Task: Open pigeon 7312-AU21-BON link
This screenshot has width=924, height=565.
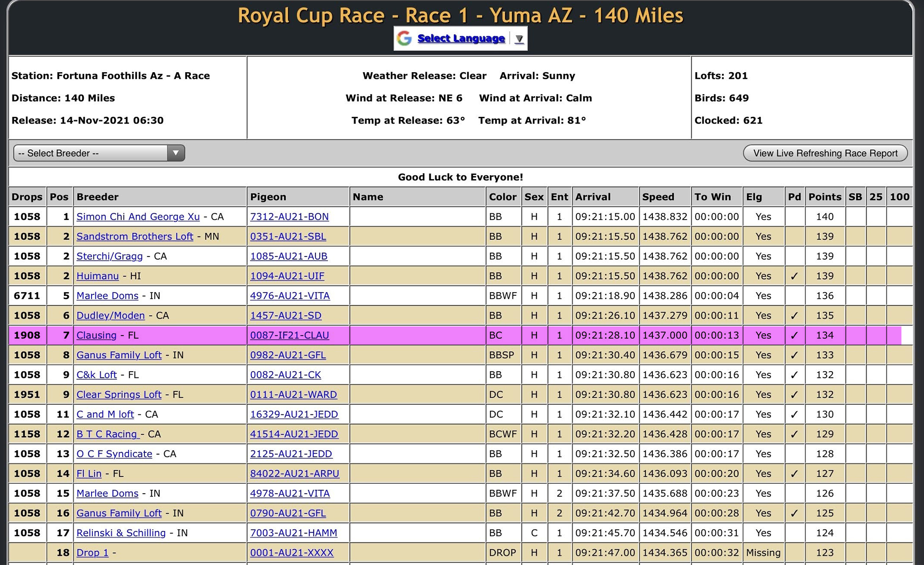Action: [x=289, y=217]
